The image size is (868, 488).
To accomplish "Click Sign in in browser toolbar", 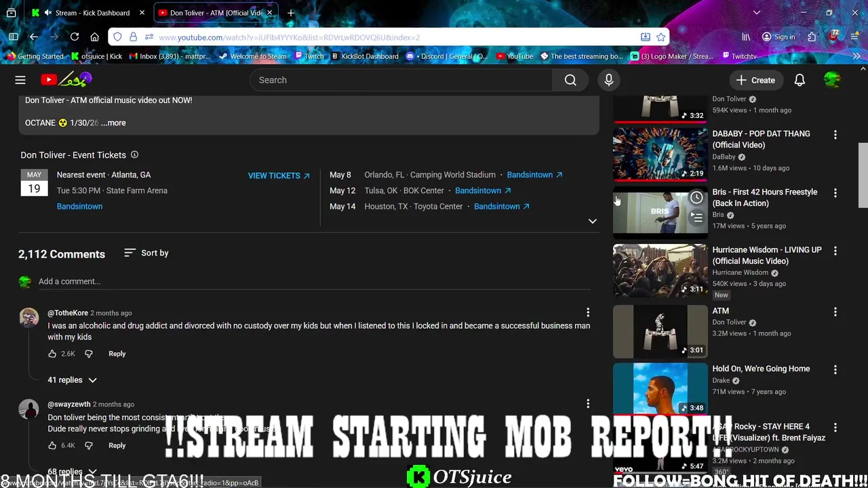I will 778,37.
